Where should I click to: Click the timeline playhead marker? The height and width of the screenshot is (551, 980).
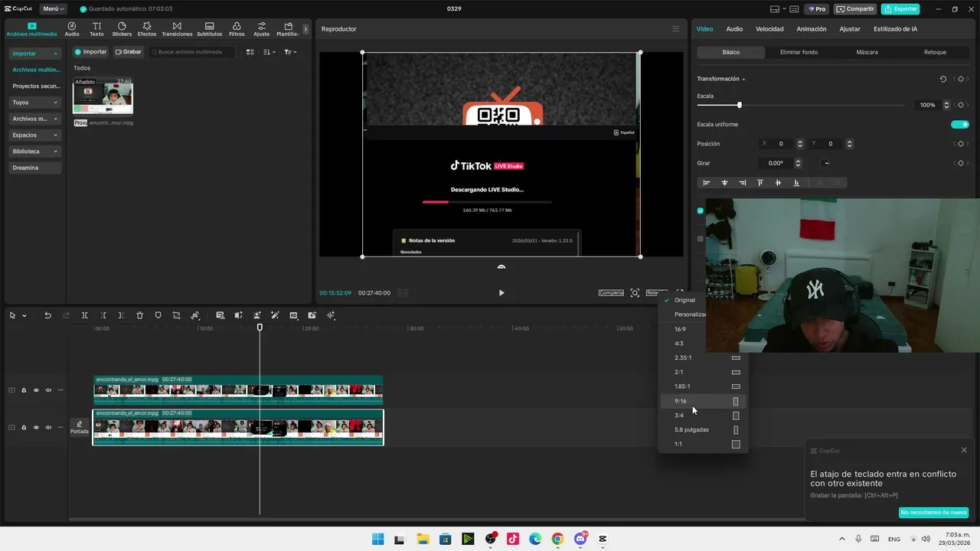pyautogui.click(x=260, y=328)
